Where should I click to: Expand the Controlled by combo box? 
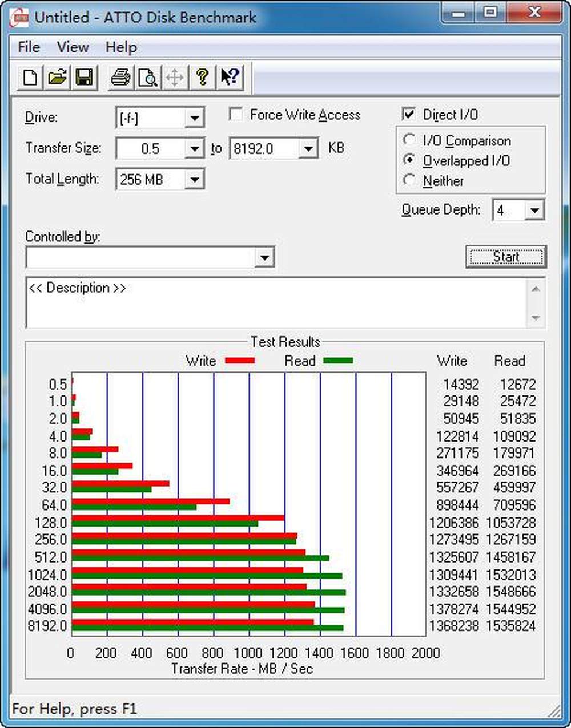pos(264,257)
